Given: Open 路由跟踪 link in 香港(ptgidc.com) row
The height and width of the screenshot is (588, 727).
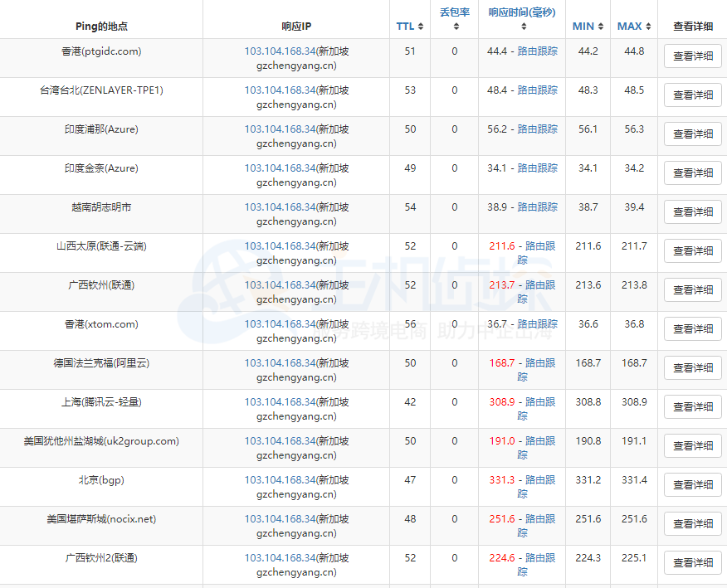Looking at the screenshot, I should [x=538, y=51].
